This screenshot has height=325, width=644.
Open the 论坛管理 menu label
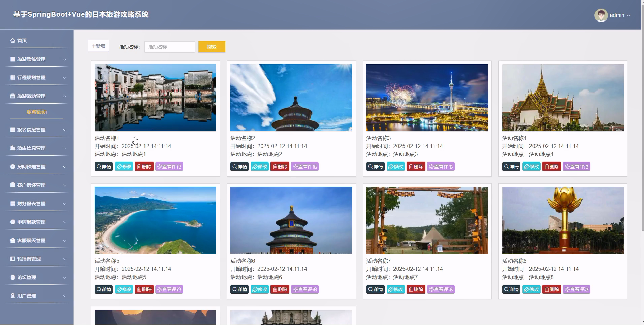pos(27,278)
